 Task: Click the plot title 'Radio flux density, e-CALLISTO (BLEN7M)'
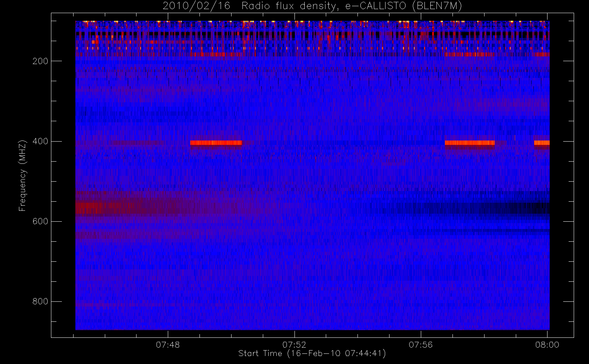tap(352, 6)
